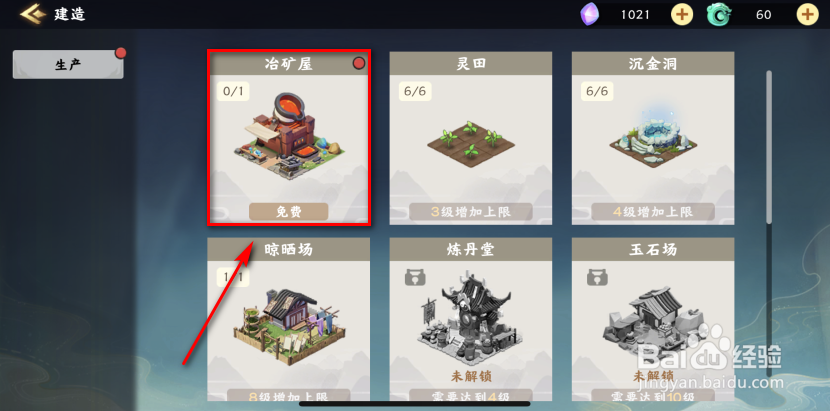
Task: Click the vertical scrollbar beside building list
Action: pos(769,146)
